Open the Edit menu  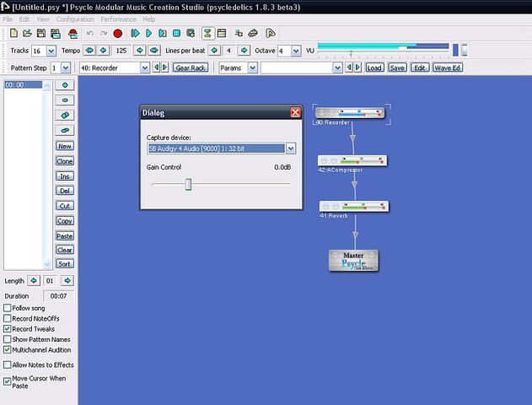[24, 19]
